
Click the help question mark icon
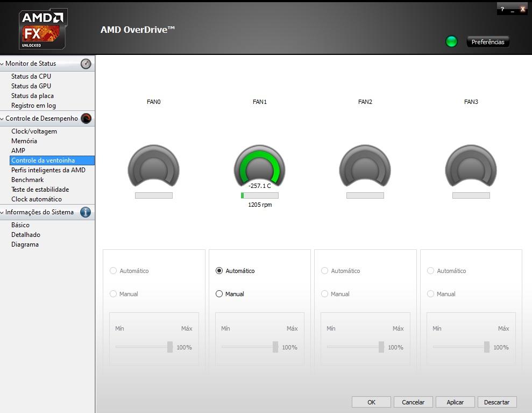502,10
